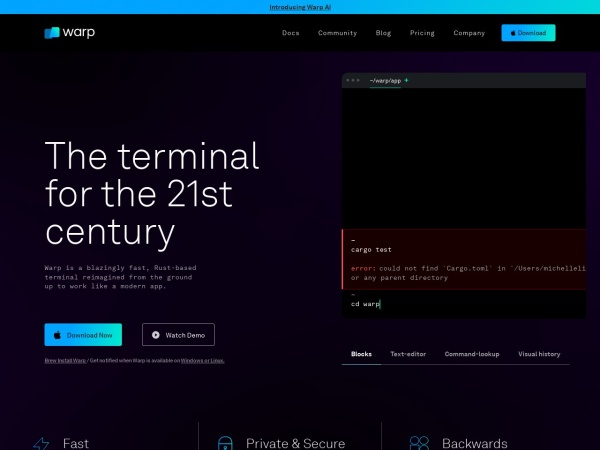Switch to the Text-editor tab

coord(408,354)
